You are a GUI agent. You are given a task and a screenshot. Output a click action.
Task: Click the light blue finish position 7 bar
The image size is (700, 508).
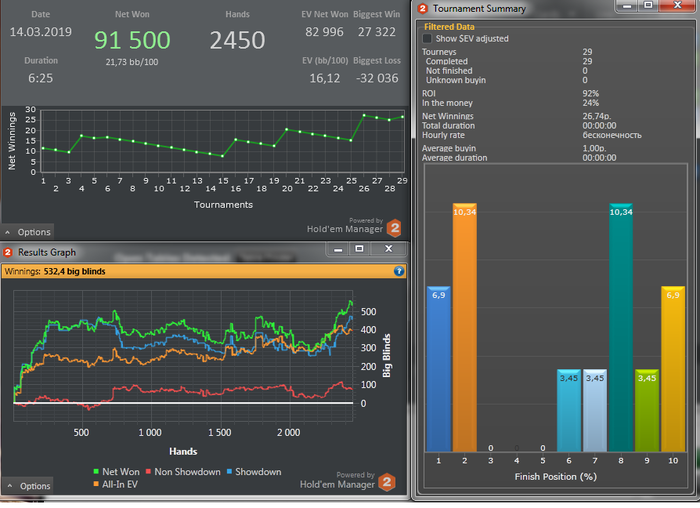[x=595, y=410]
